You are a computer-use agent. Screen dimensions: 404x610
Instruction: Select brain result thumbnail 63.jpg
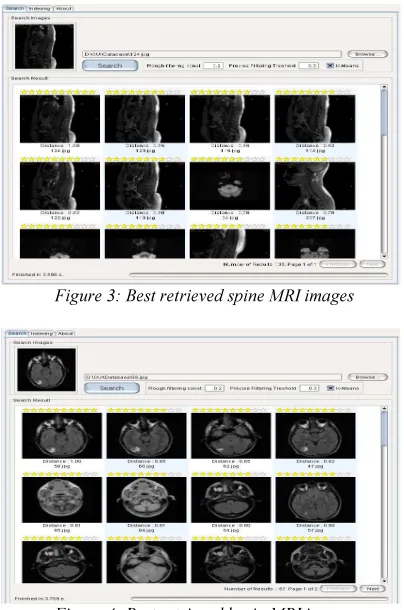pos(231,436)
